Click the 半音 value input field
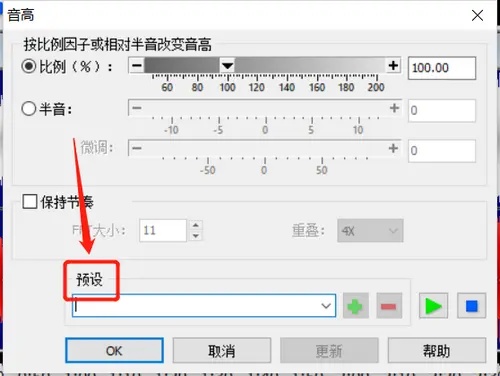Viewport: 500px width, 376px height. pos(442,110)
